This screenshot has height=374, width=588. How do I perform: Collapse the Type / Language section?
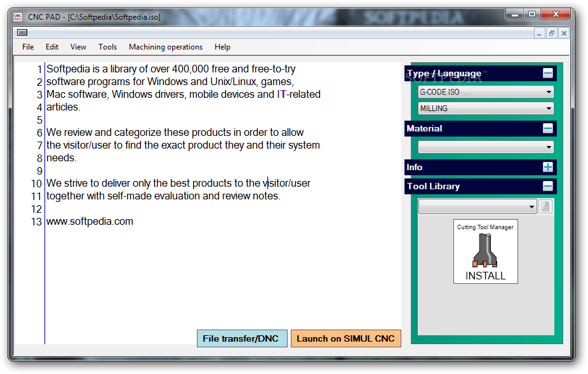(x=547, y=73)
